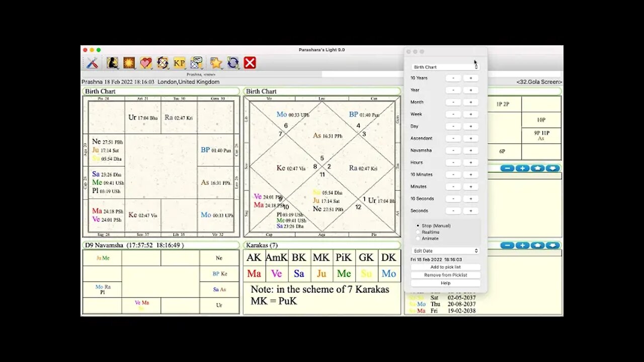Step Ascendant backward with minus

[x=453, y=138]
